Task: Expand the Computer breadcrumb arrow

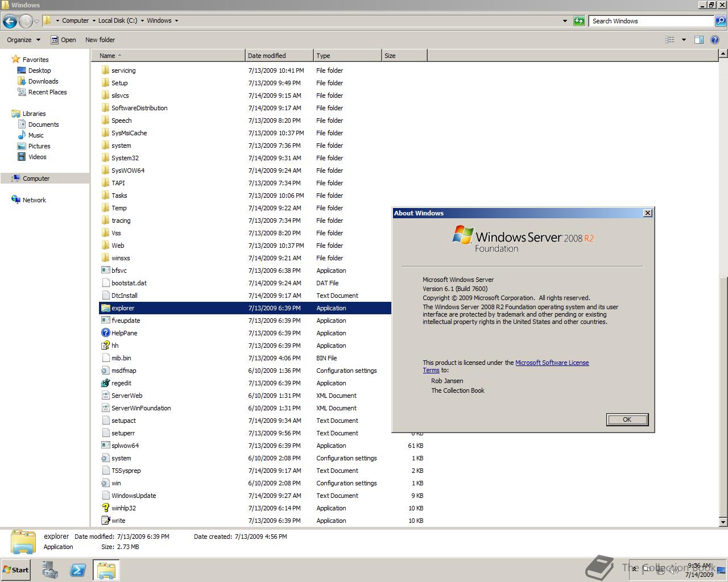Action: click(x=94, y=20)
